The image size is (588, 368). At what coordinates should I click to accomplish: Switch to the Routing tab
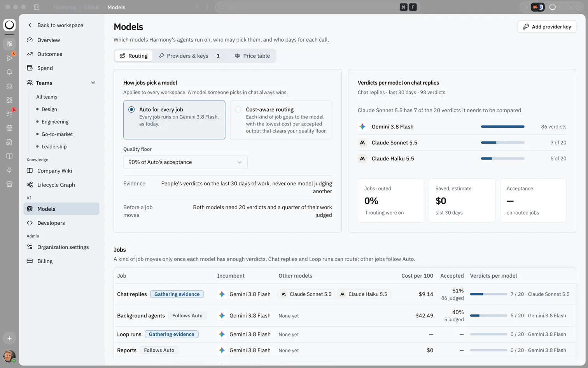134,56
